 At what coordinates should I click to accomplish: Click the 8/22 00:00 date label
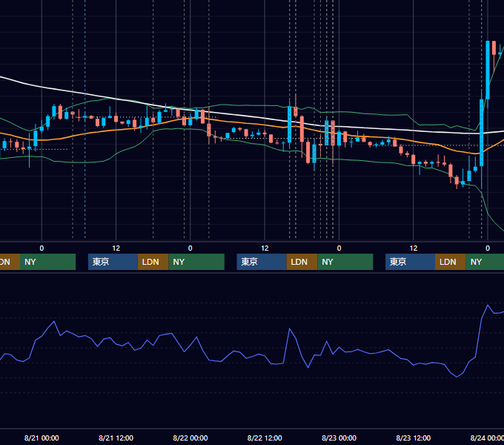pos(190,438)
